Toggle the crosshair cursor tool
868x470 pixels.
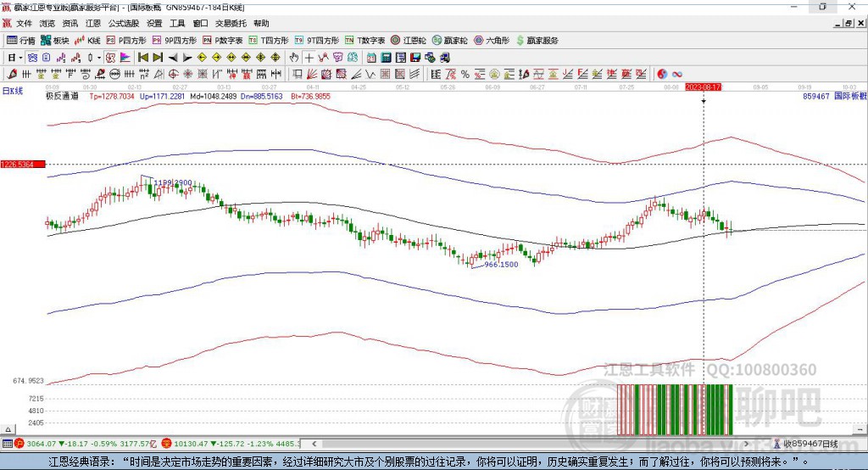pyautogui.click(x=309, y=57)
